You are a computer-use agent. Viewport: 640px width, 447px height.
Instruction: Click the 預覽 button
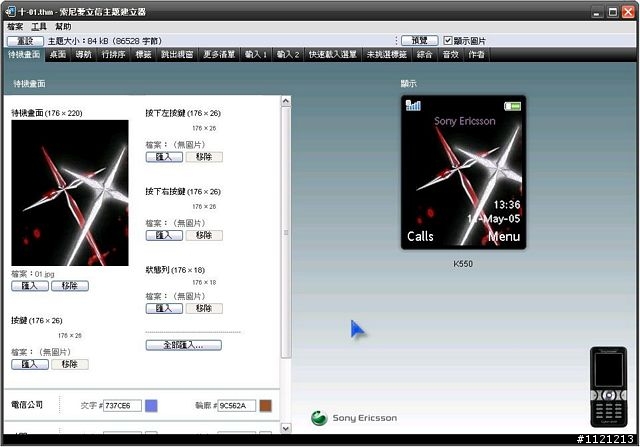[x=420, y=40]
